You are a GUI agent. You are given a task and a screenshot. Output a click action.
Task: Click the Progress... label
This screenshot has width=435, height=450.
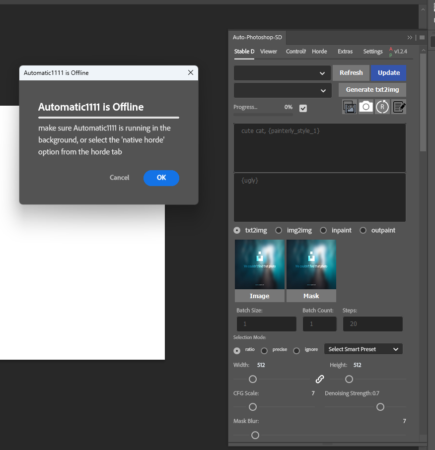245,107
